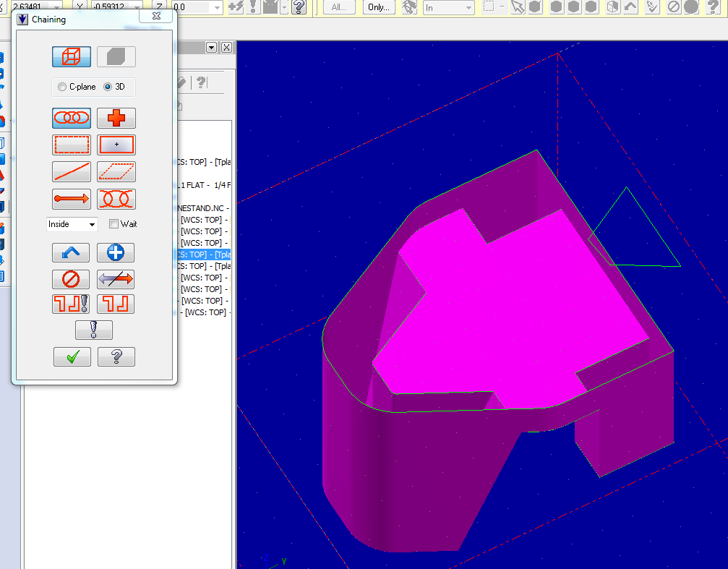
Task: Select Wireframe chaining mode button
Action: coord(72,57)
